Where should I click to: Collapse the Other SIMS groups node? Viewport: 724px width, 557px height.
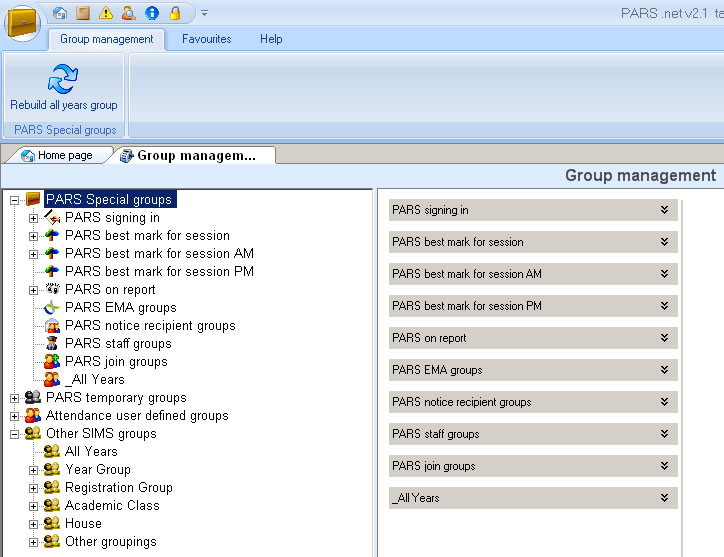[x=14, y=434]
